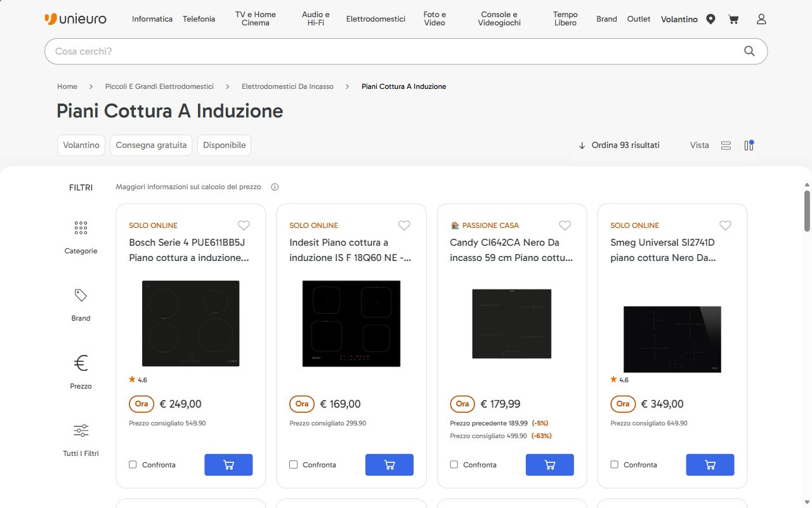Open the Brand menu item
The image size is (812, 508).
point(606,19)
